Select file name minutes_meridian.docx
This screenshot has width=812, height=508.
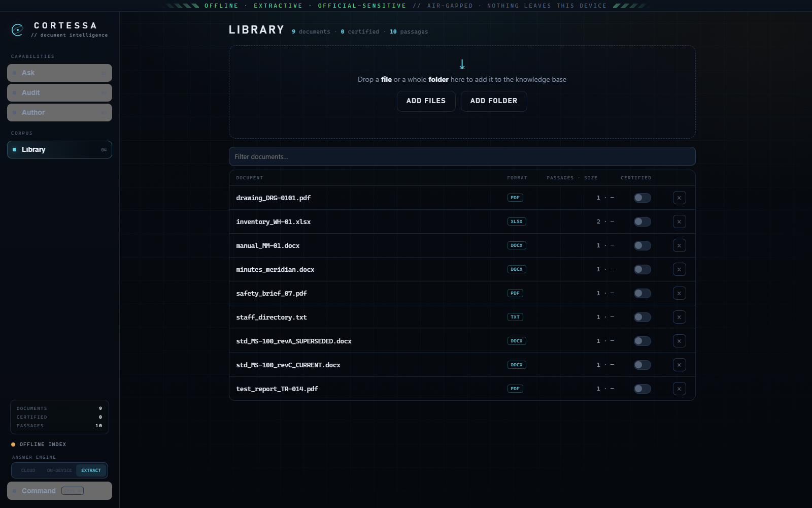click(x=275, y=269)
